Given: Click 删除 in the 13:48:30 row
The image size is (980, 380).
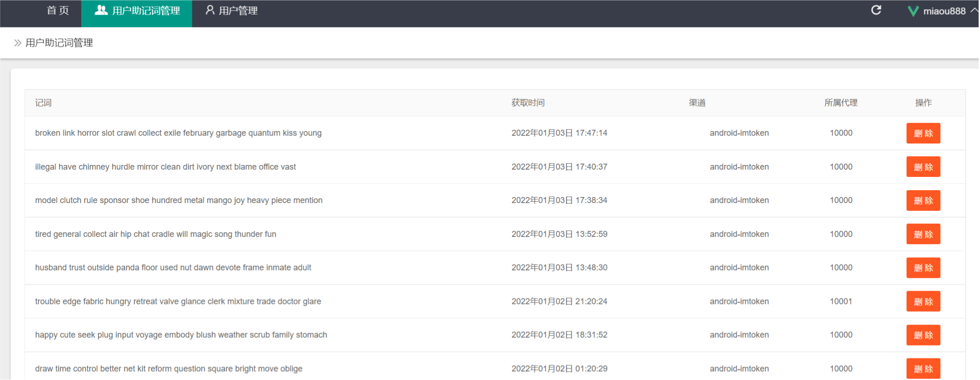Looking at the screenshot, I should tap(923, 268).
